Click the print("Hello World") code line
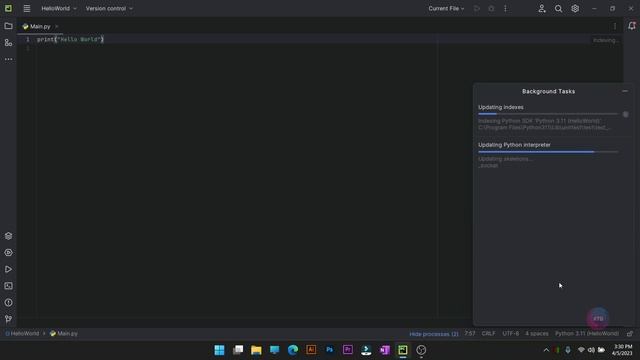This screenshot has height=360, width=640. [70, 40]
